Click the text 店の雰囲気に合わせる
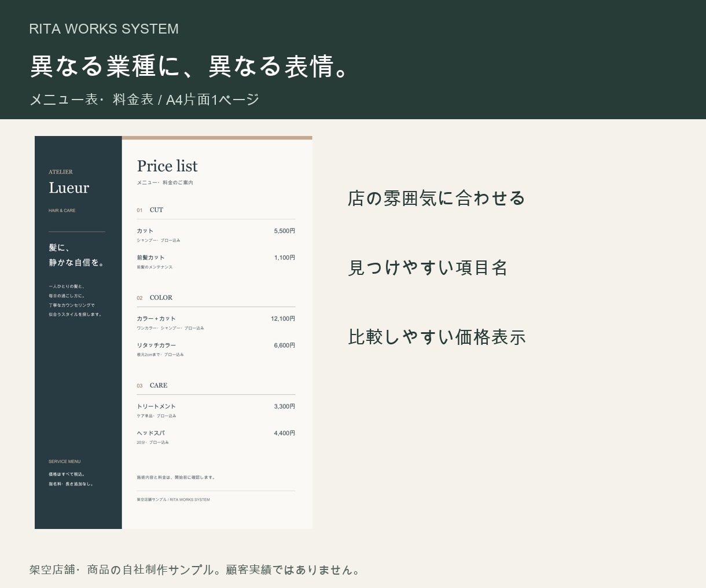706x588 pixels. click(x=436, y=198)
